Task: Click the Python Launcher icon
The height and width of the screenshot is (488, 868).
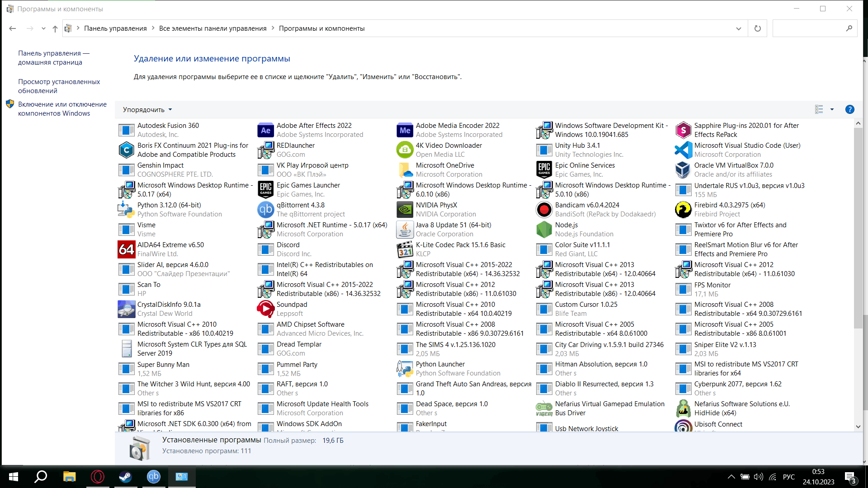Action: [x=405, y=369]
